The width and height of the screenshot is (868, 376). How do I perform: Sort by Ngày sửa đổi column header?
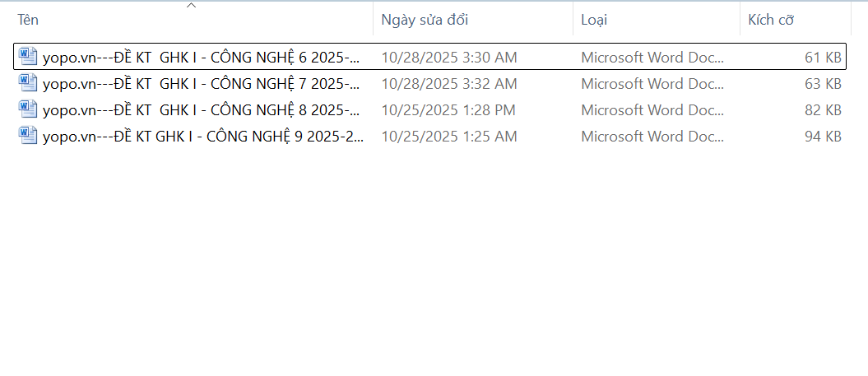pyautogui.click(x=425, y=20)
